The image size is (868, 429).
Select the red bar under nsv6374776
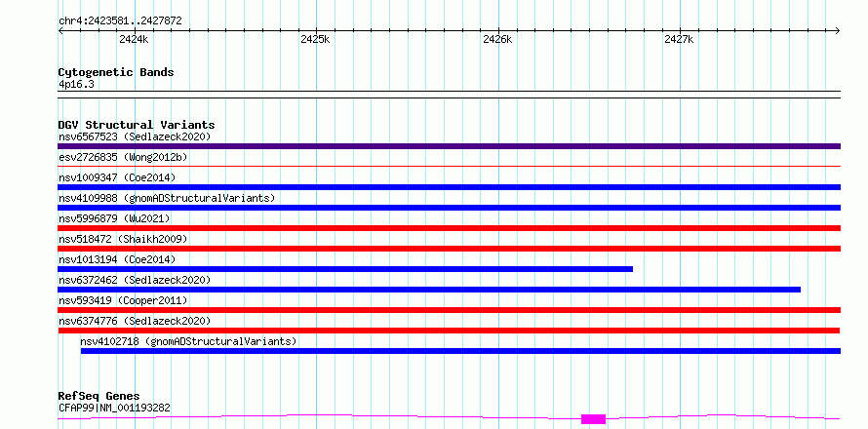(449, 331)
